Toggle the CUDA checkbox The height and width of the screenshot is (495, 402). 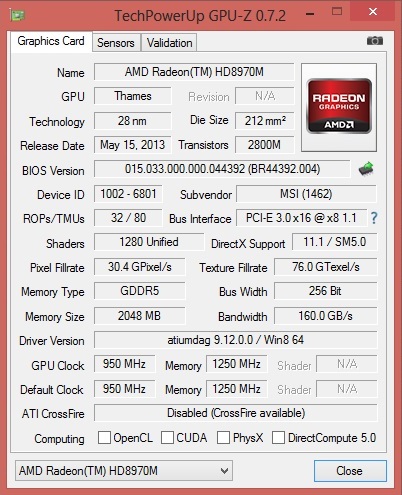tap(167, 437)
